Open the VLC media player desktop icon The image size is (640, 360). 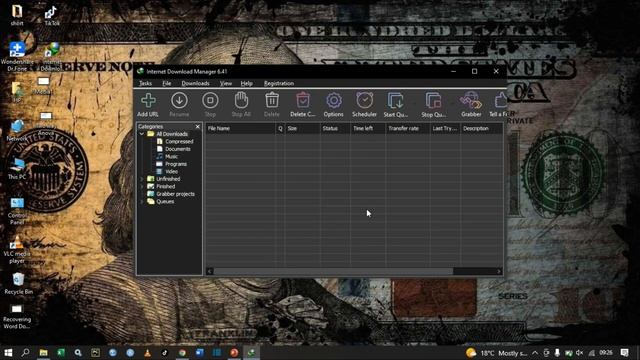(x=17, y=249)
